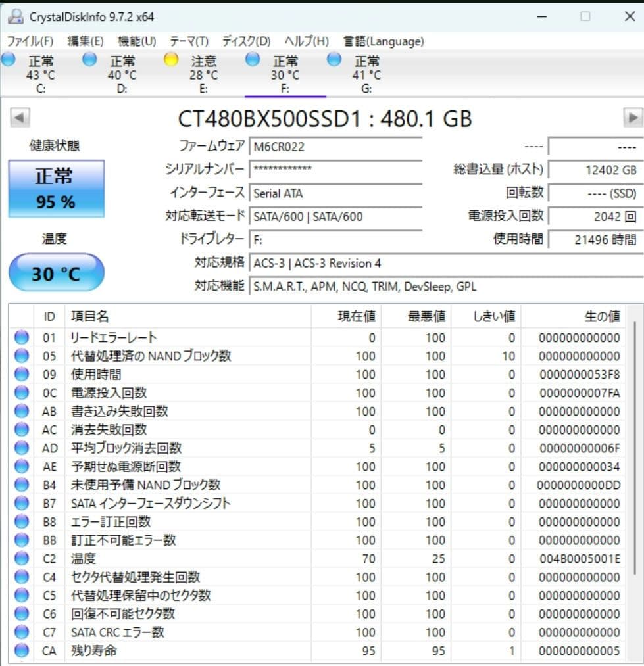Viewport: 644px width, 666px height.
Task: Open the 機能 menu
Action: [x=136, y=41]
